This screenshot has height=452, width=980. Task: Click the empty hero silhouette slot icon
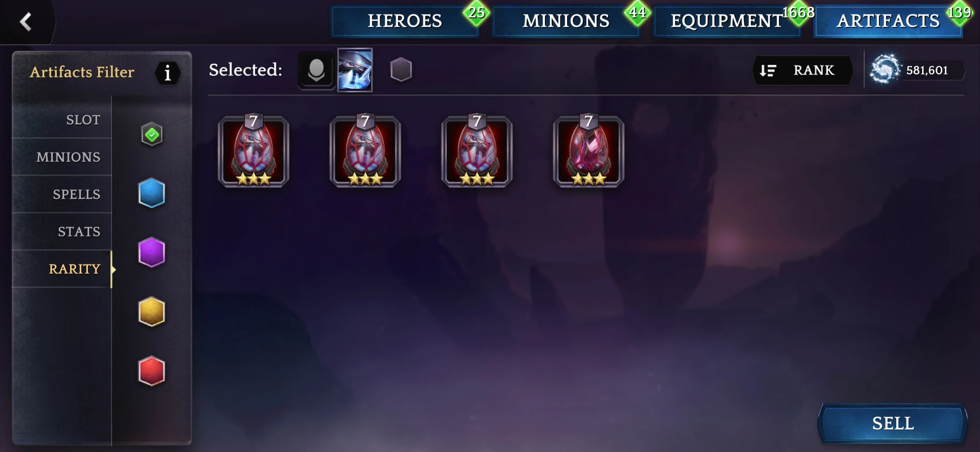click(316, 70)
